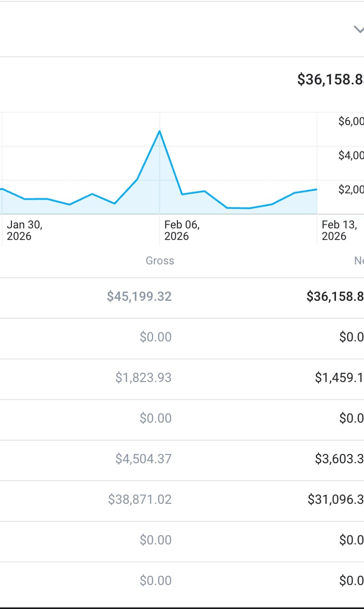Image resolution: width=364 pixels, height=609 pixels.
Task: Click the $4,000 y-axis label
Action: [x=351, y=156]
